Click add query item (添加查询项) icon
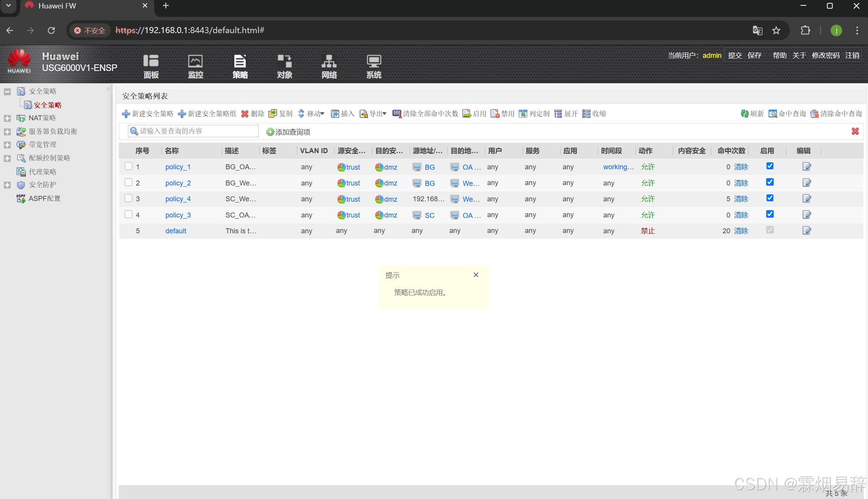This screenshot has height=499, width=868. click(x=270, y=132)
